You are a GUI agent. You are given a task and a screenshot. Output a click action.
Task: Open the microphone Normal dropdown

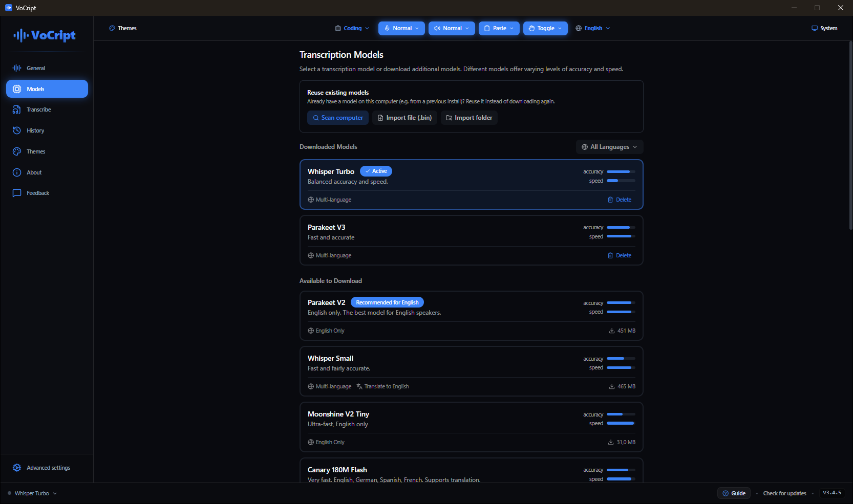point(401,28)
